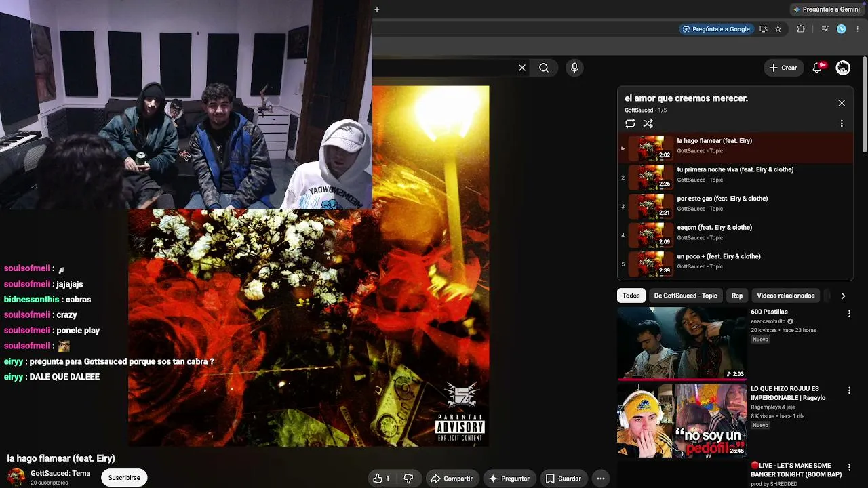The height and width of the screenshot is (488, 868).
Task: Open the YouTube account avatar menu
Action: pyautogui.click(x=843, y=68)
